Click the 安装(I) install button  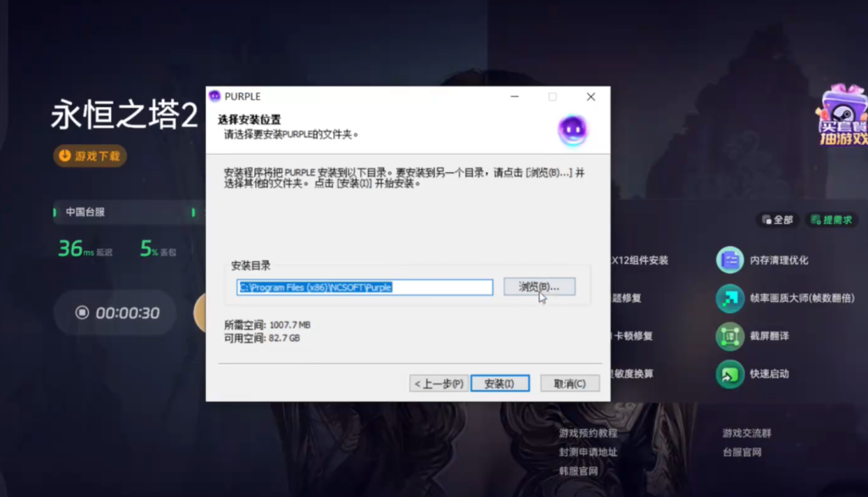500,383
